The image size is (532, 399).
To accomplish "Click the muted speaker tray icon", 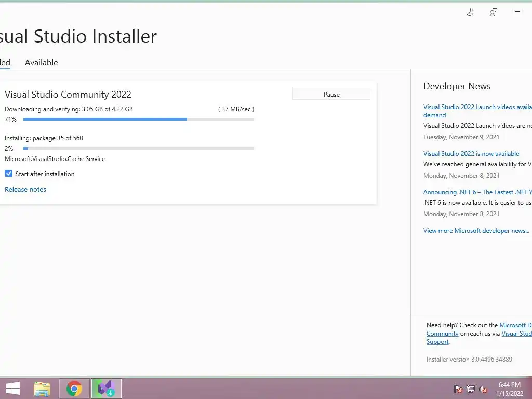I will click(483, 389).
